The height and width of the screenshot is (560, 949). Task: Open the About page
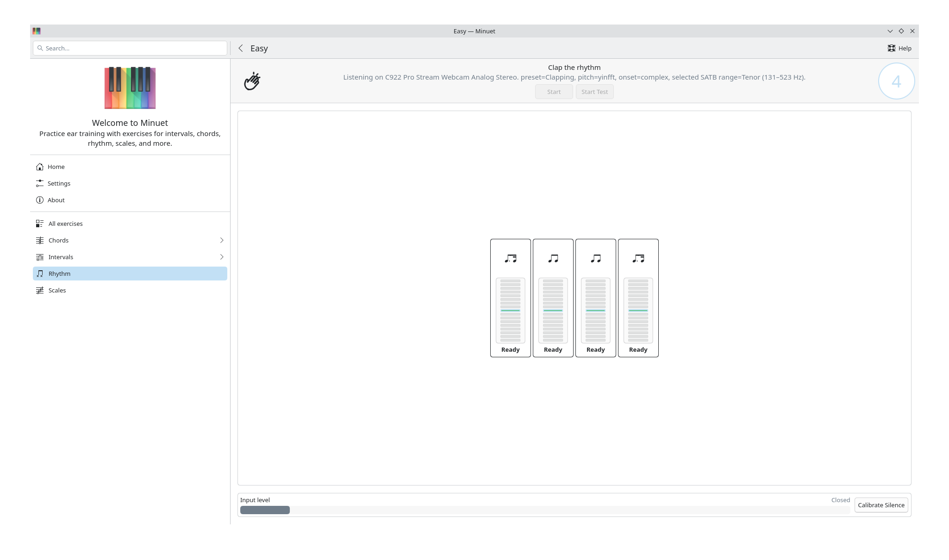130,200
